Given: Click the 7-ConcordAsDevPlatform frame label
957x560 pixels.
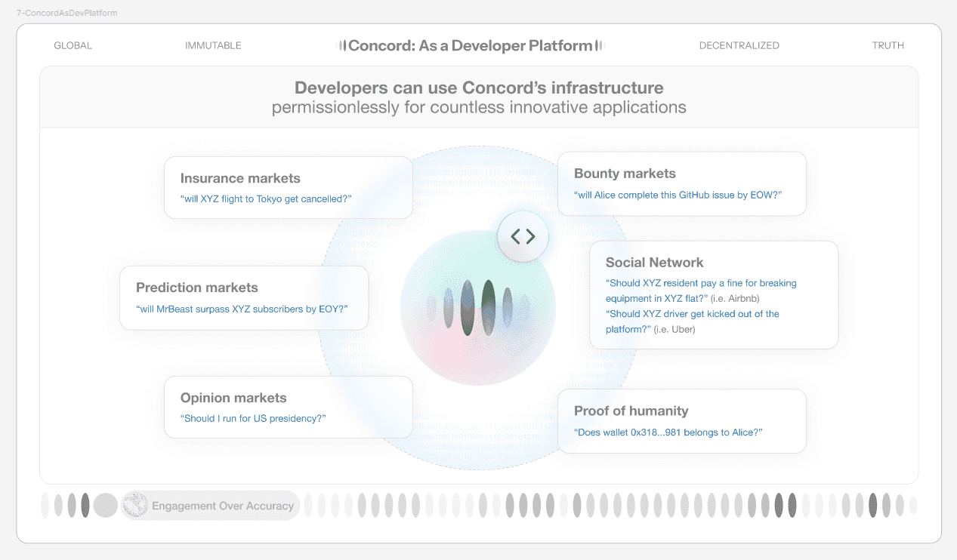Looking at the screenshot, I should click(x=66, y=14).
